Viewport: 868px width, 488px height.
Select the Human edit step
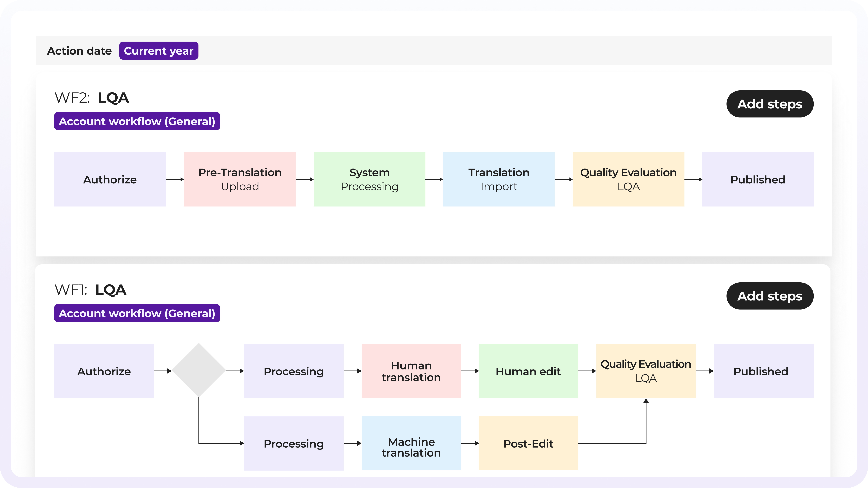(528, 371)
